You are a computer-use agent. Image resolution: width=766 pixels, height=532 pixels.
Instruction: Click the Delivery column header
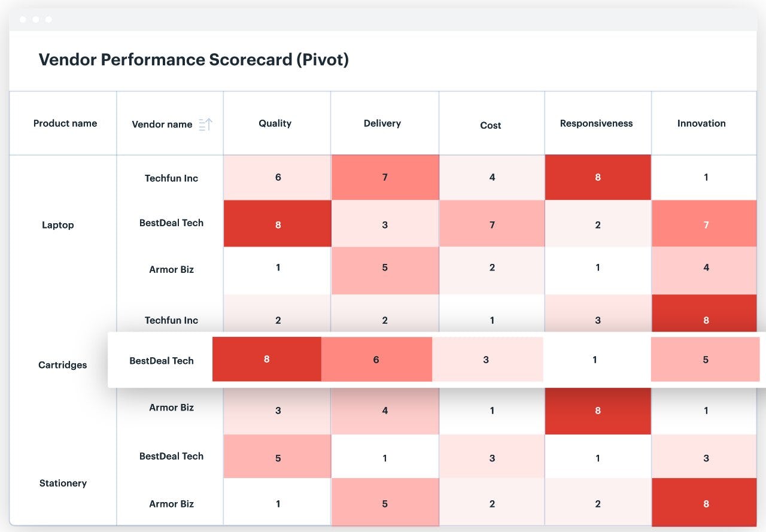[382, 123]
